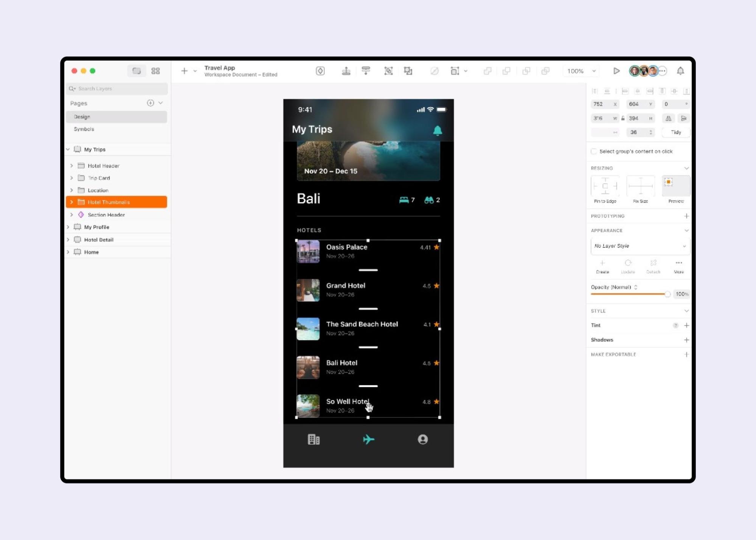Expand the Location layer group
Screen dimensions: 756x540
[x=71, y=190]
